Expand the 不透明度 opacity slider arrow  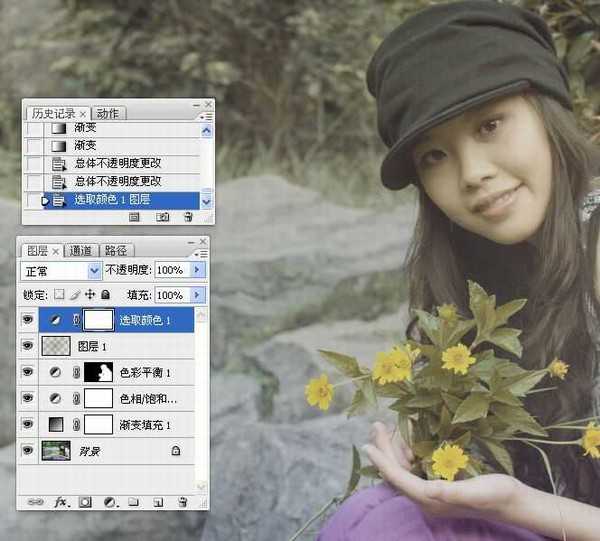pyautogui.click(x=196, y=271)
